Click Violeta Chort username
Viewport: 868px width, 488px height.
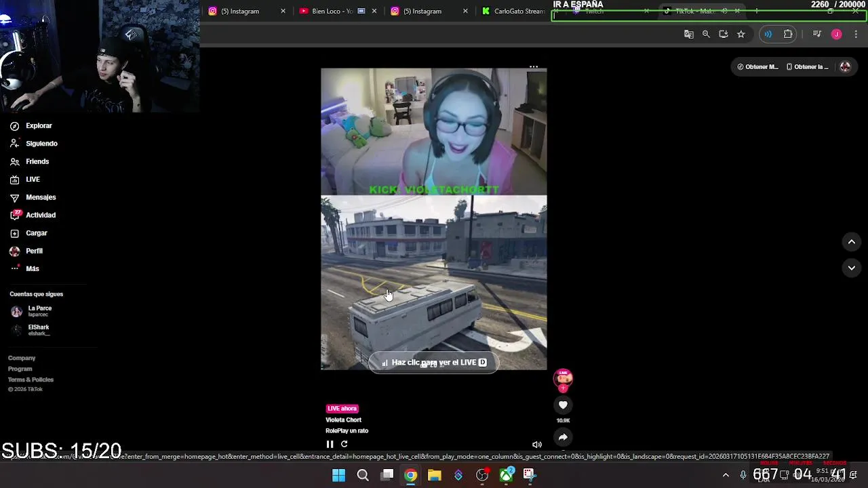coord(343,420)
